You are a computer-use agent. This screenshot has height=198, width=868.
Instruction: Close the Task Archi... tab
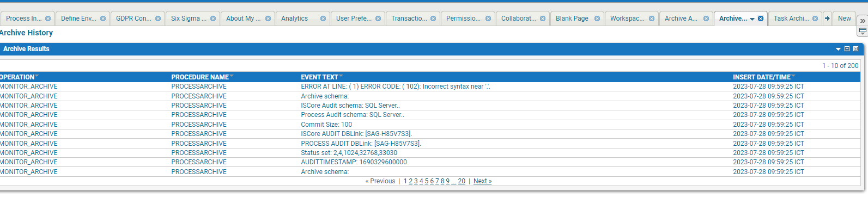coord(815,18)
